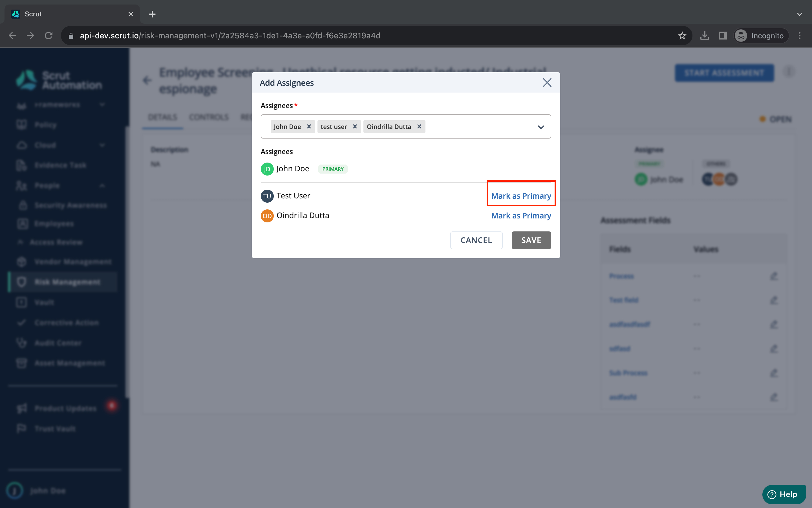
Task: Edit the Test field assessment value
Action: pyautogui.click(x=774, y=300)
